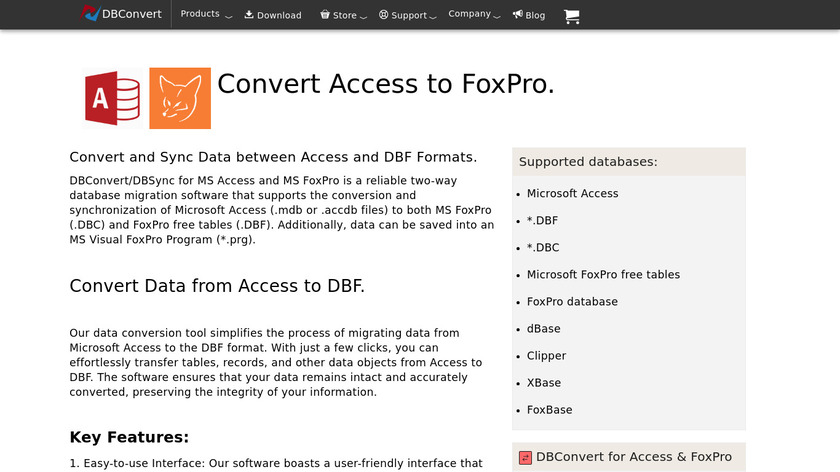The image size is (840, 472).
Task: Open the Store menu
Action: point(343,15)
